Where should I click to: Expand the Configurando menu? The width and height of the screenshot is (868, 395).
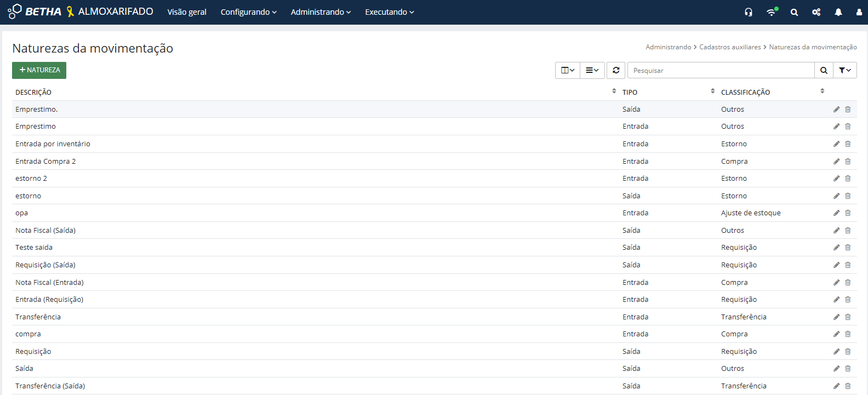click(248, 12)
